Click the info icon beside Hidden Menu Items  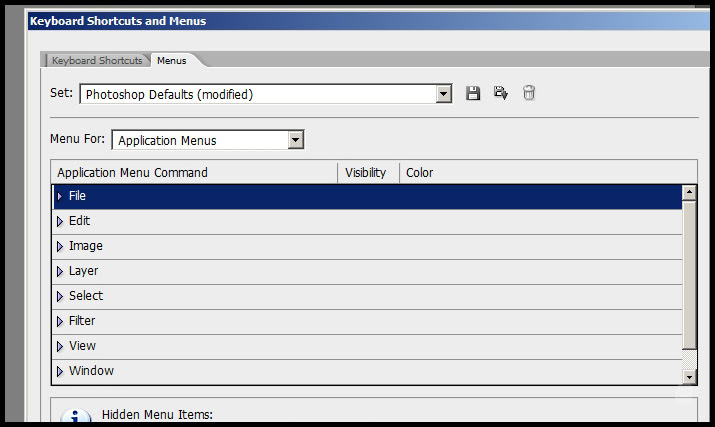[x=76, y=415]
